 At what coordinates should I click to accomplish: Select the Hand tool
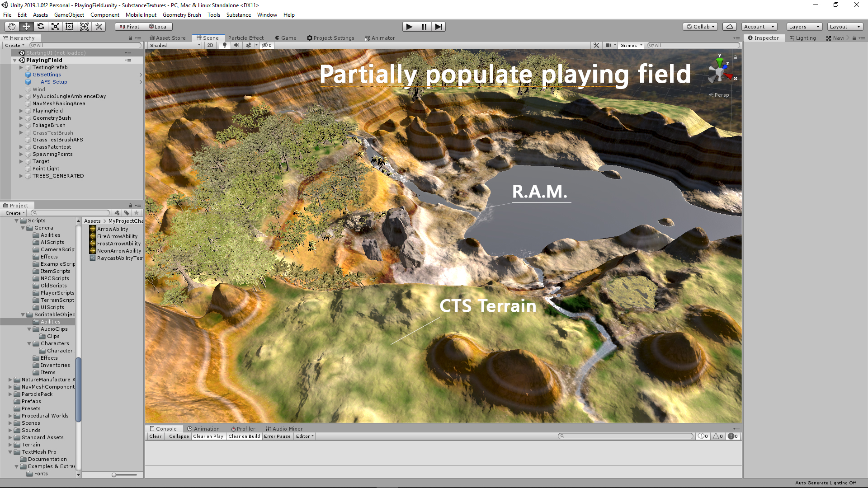coord(12,27)
